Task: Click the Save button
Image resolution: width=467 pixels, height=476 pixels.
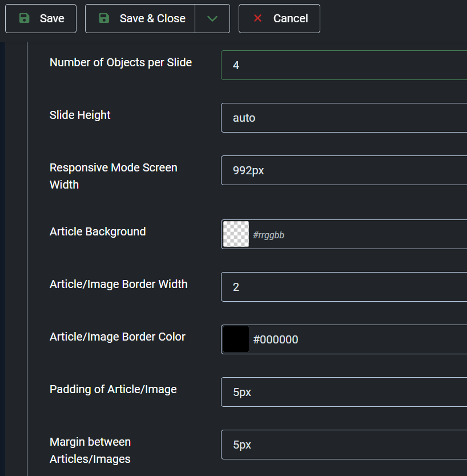Action: coord(41,18)
